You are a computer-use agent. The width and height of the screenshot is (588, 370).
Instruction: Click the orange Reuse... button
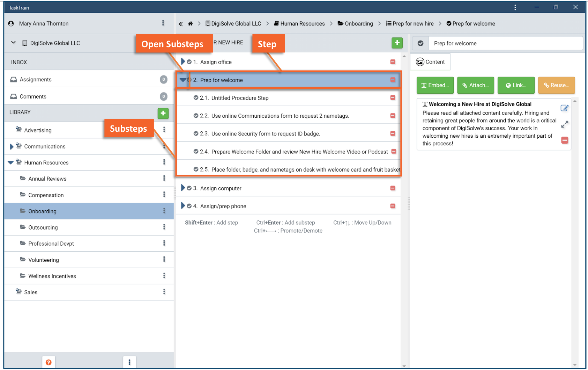click(556, 85)
